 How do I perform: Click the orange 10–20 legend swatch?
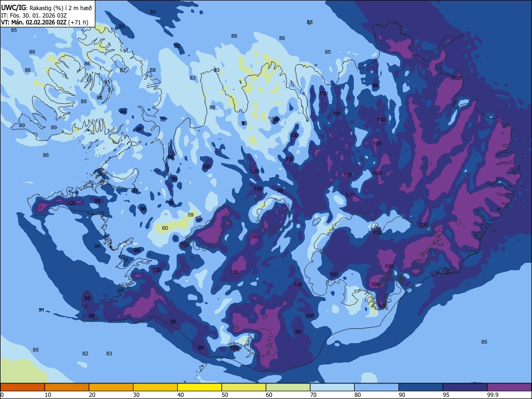coord(67,387)
